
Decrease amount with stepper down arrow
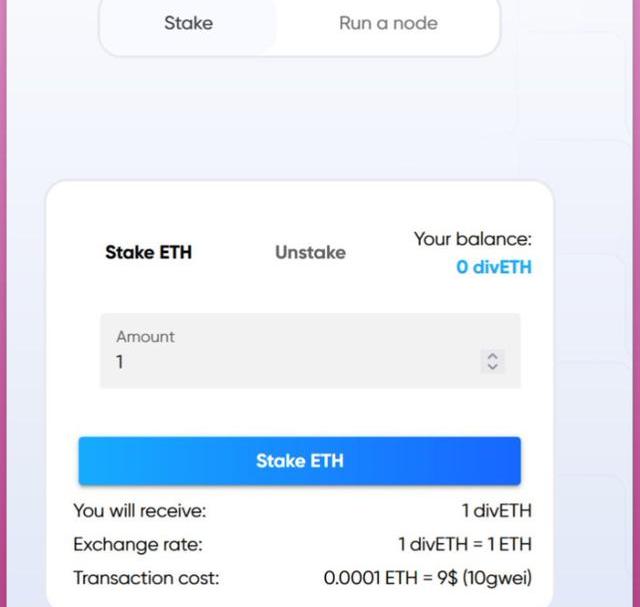493,366
